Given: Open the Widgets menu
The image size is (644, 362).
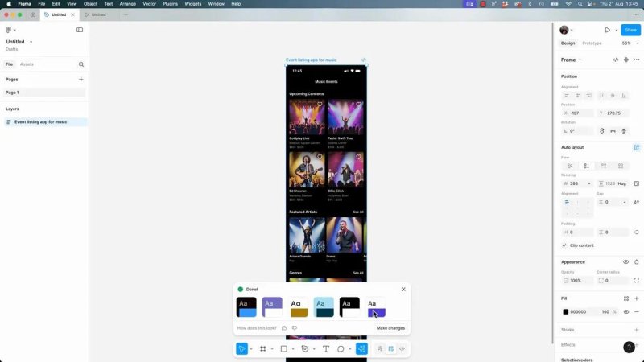Looking at the screenshot, I should (x=193, y=4).
